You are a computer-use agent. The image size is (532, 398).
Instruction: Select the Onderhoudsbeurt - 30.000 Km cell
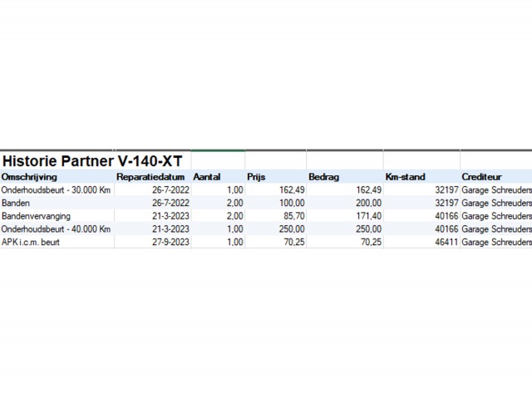pyautogui.click(x=57, y=190)
